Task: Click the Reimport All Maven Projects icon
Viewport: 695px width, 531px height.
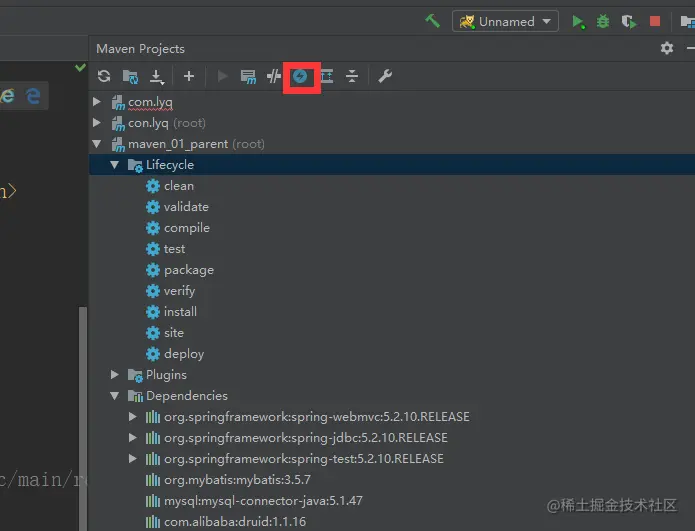Action: point(104,76)
